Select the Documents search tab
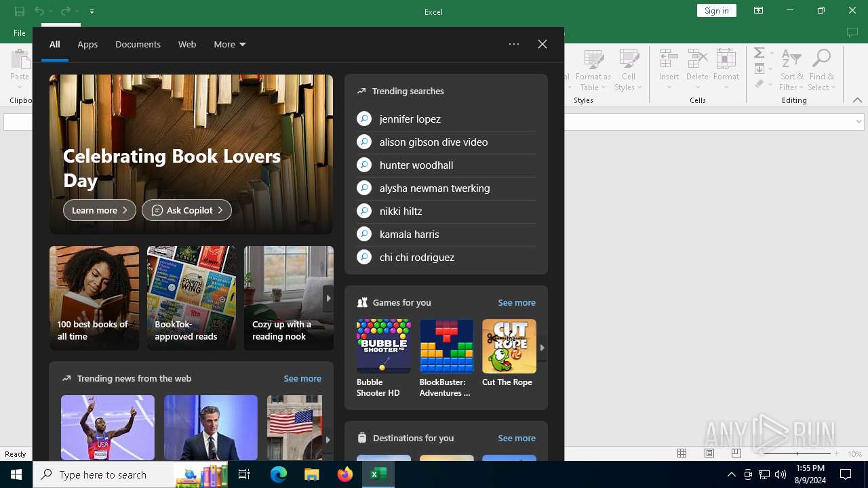868x488 pixels. pyautogui.click(x=138, y=44)
